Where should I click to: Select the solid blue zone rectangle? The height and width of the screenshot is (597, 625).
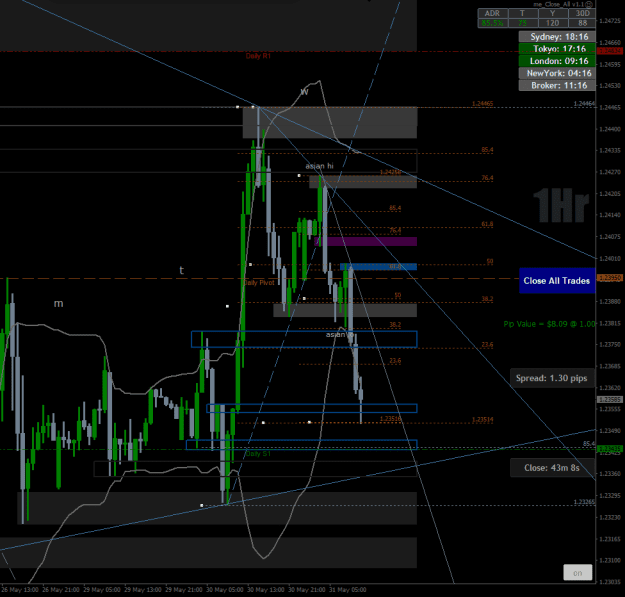point(379,267)
